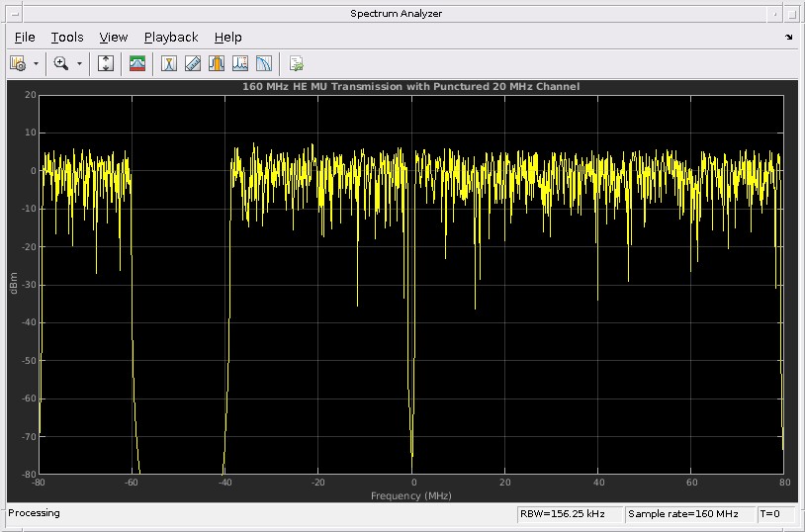This screenshot has width=805, height=532.
Task: Open the Tools menu
Action: [x=67, y=38]
